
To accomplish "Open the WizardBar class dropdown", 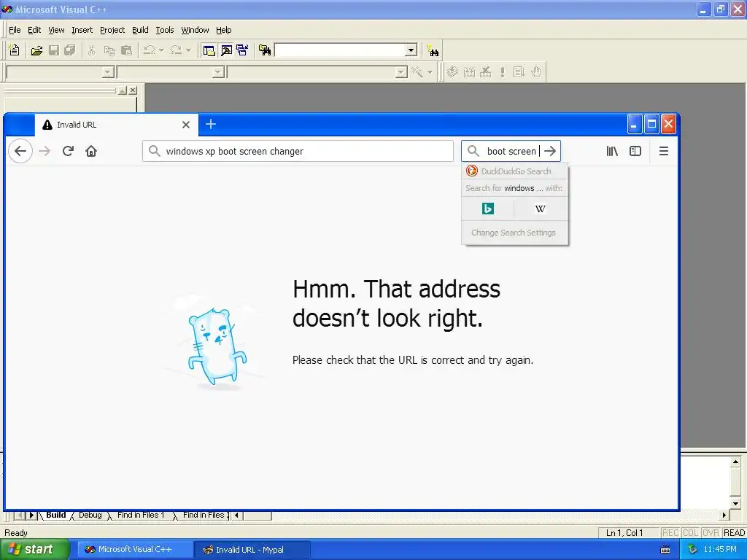I will [108, 72].
